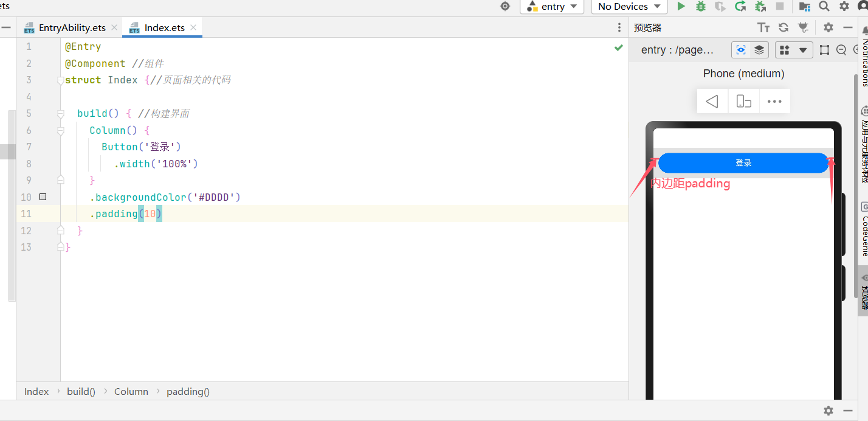Click fold end marker on line 13
Image resolution: width=868 pixels, height=421 pixels.
point(60,246)
